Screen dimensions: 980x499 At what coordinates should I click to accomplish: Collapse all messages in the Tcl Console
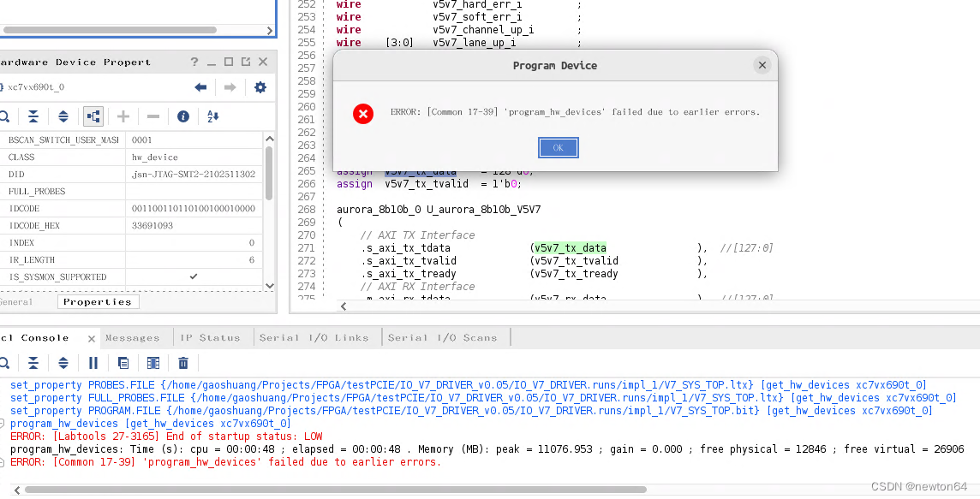coord(33,363)
